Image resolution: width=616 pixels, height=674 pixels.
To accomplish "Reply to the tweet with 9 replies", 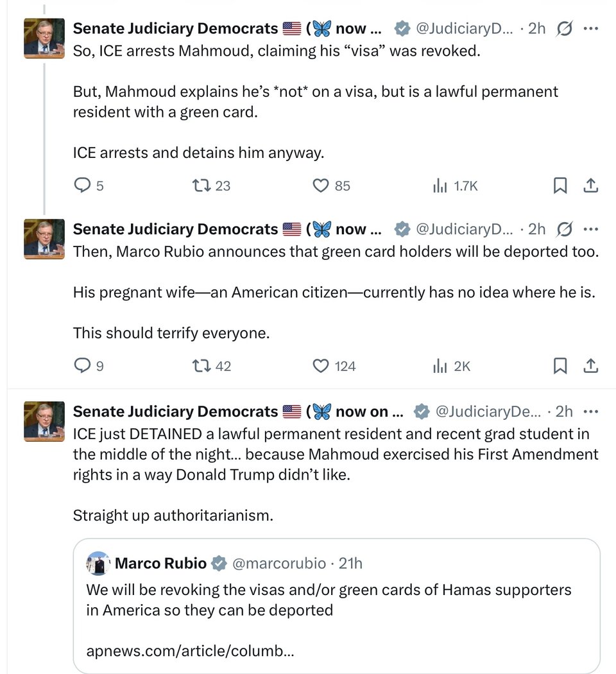I will tap(83, 366).
